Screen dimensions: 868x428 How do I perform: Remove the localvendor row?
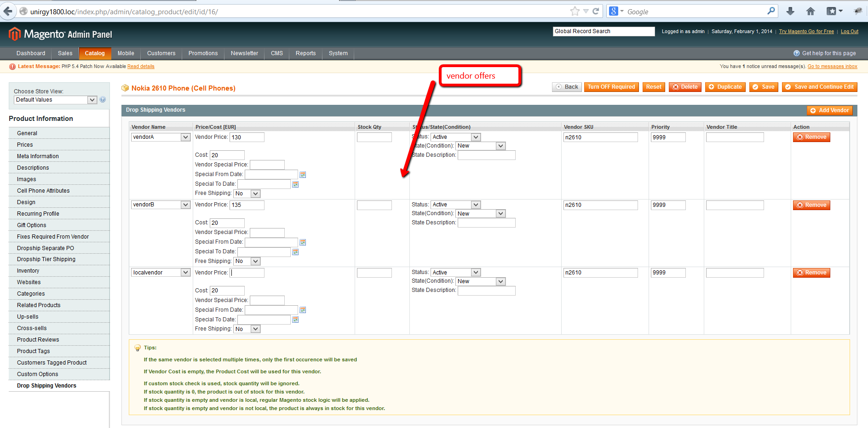[x=811, y=273]
